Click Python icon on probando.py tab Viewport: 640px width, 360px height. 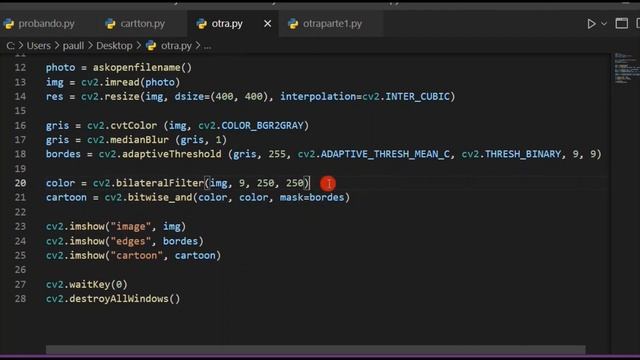pyautogui.click(x=9, y=24)
